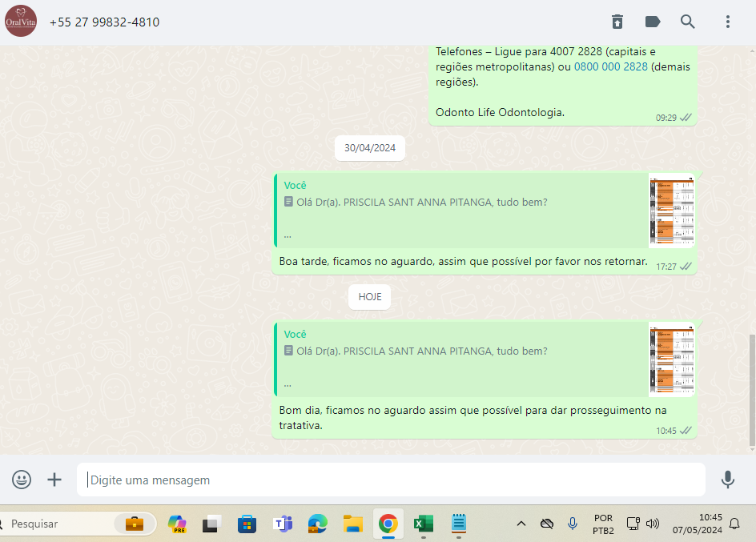Click the HOJE date badge
756x542 pixels.
(370, 297)
